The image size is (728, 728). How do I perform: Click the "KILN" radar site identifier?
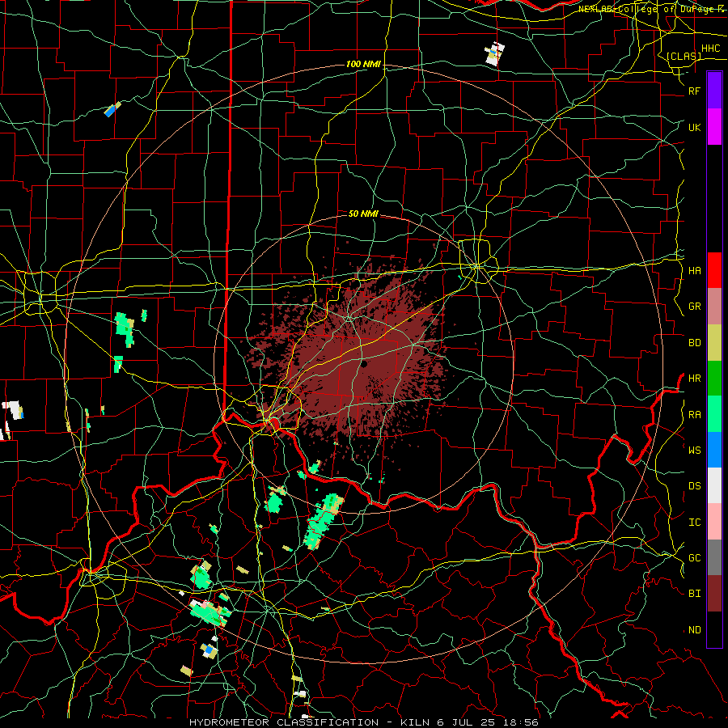pos(413,722)
